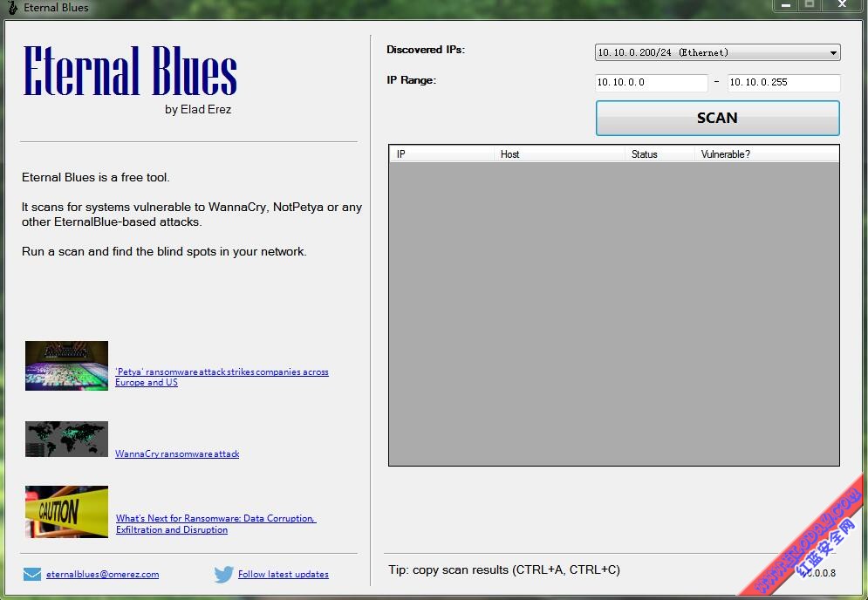Open WannaCry ransomware attack link
Image resolution: width=868 pixels, height=600 pixels.
(x=177, y=453)
